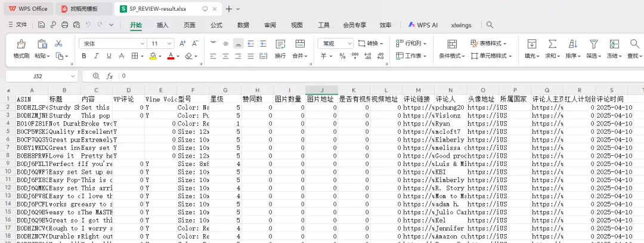
Task: Click the Align Right icon
Action: pyautogui.click(x=238, y=56)
